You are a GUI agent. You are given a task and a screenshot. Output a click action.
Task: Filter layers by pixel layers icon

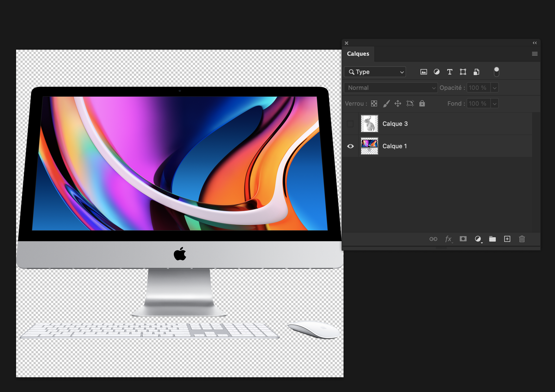point(423,72)
